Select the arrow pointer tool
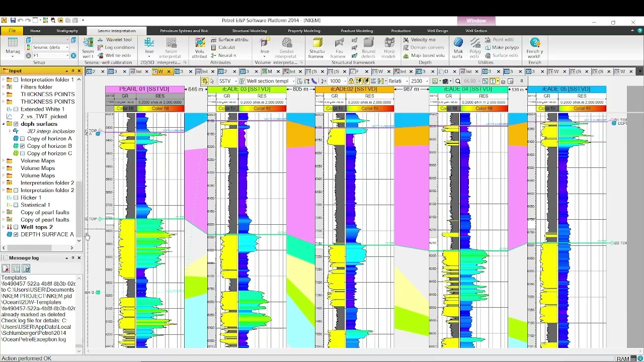This screenshot has height=362, width=644. click(x=212, y=81)
